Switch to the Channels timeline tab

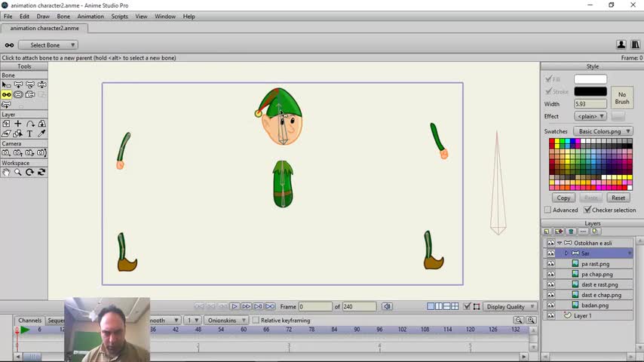click(29, 321)
